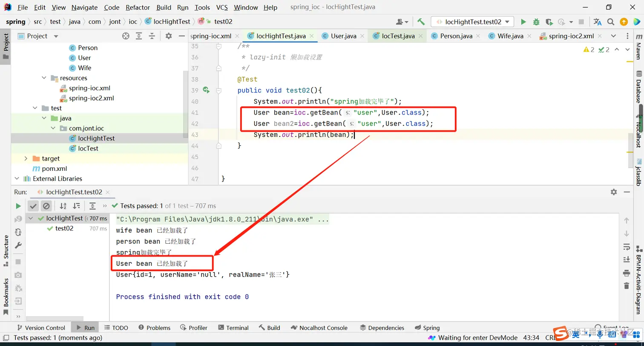Start debugging with the bug icon

coord(536,22)
